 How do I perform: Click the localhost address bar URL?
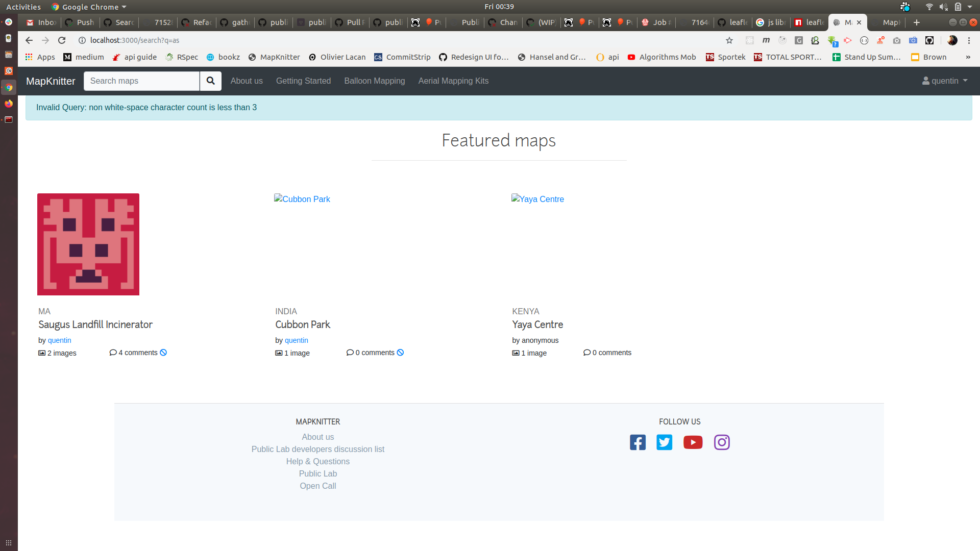tap(135, 40)
